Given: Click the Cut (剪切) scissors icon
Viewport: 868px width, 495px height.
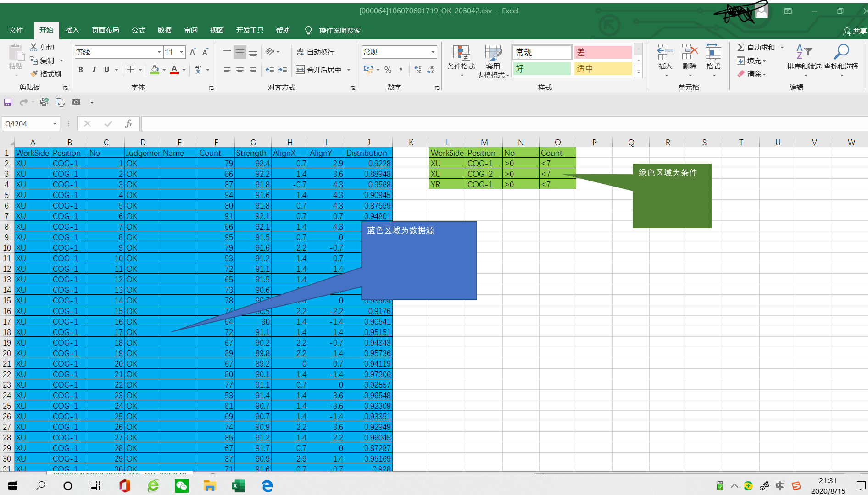Looking at the screenshot, I should pos(33,47).
